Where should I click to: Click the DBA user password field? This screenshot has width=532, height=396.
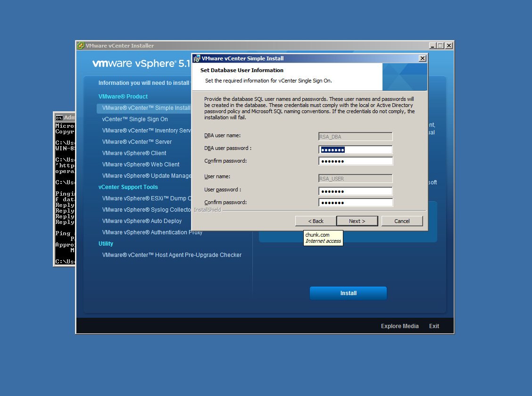coord(355,150)
